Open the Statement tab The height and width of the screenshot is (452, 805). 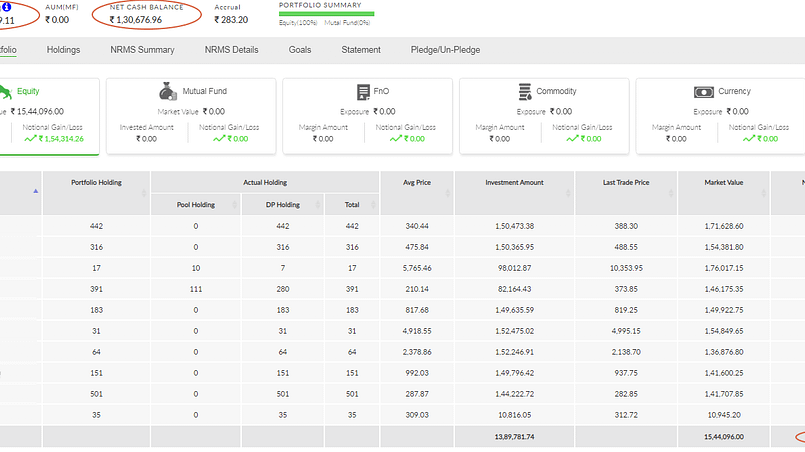pos(361,50)
